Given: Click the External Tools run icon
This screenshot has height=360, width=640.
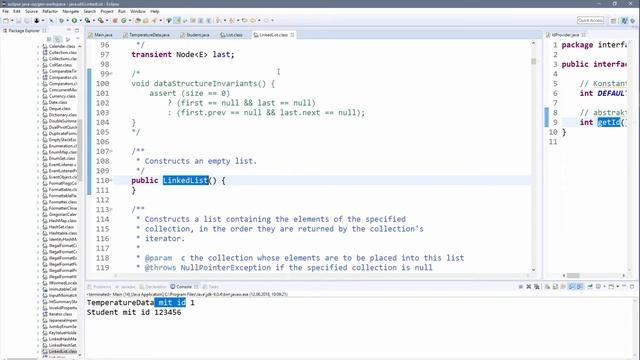Looking at the screenshot, I should pyautogui.click(x=100, y=20).
